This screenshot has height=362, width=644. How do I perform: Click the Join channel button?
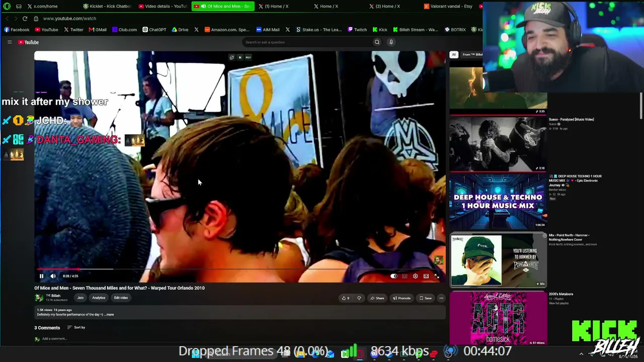pyautogui.click(x=80, y=298)
